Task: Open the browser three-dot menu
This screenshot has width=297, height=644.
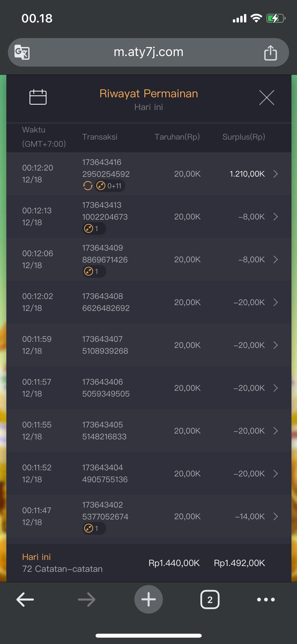Action: pos(266,599)
